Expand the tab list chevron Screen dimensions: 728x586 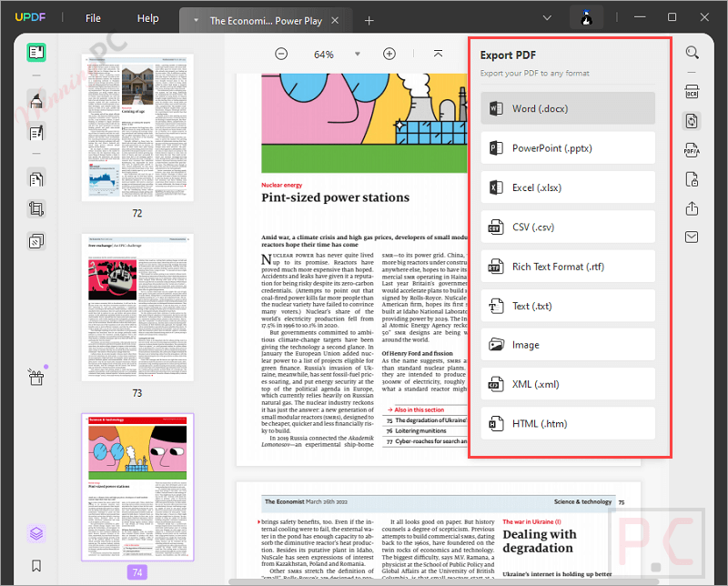pos(548,17)
